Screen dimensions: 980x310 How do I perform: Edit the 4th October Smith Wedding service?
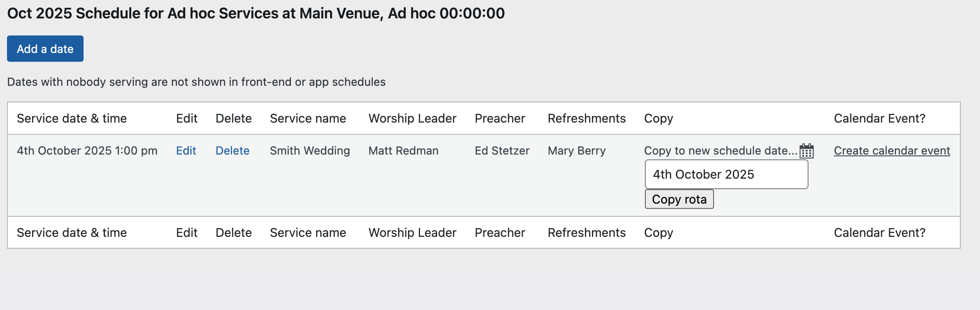(186, 151)
